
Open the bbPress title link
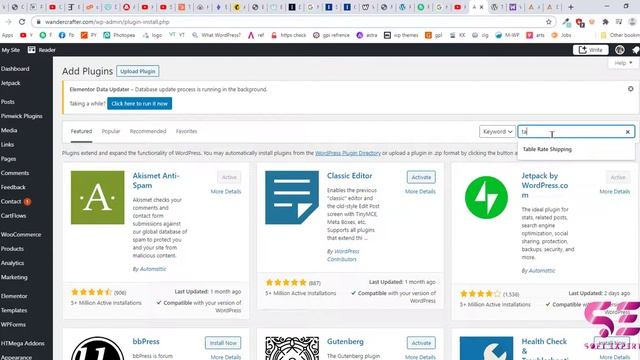click(146, 342)
